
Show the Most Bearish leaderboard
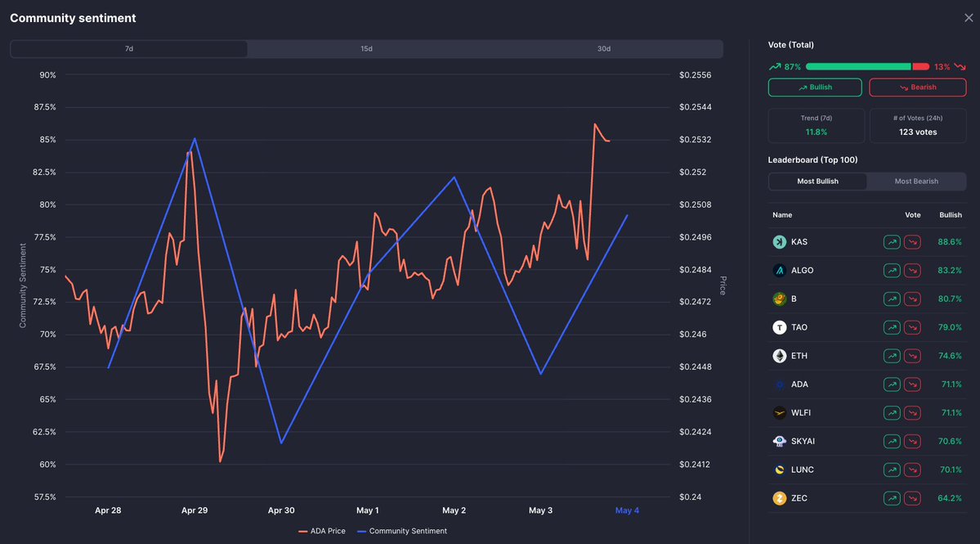(x=916, y=182)
